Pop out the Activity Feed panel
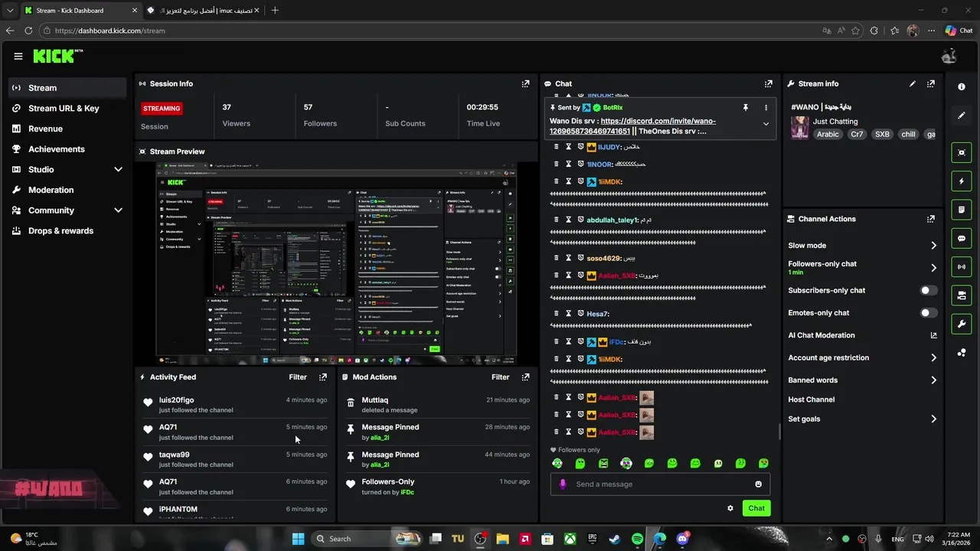This screenshot has width=980, height=551. point(323,377)
